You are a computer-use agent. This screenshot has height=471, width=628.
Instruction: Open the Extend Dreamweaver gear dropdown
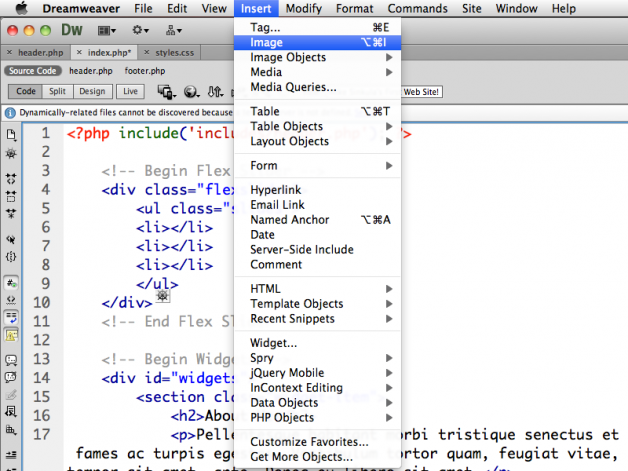click(x=141, y=30)
